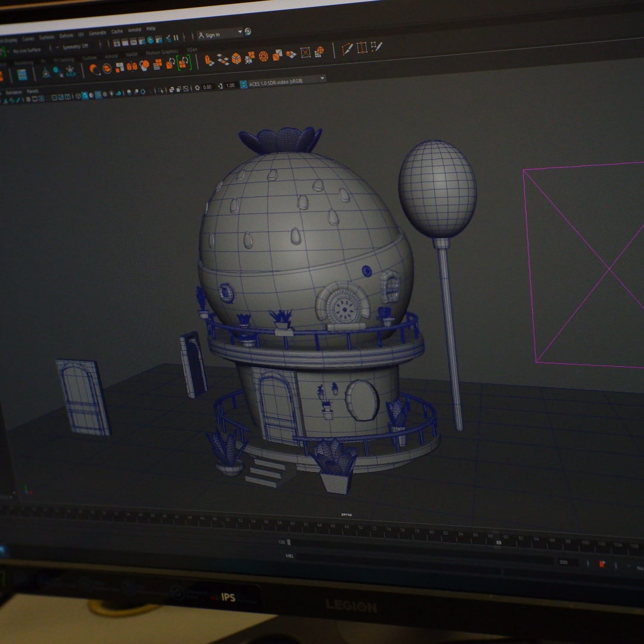Click the second render clapboard icon
The width and height of the screenshot is (644, 644).
tap(125, 43)
